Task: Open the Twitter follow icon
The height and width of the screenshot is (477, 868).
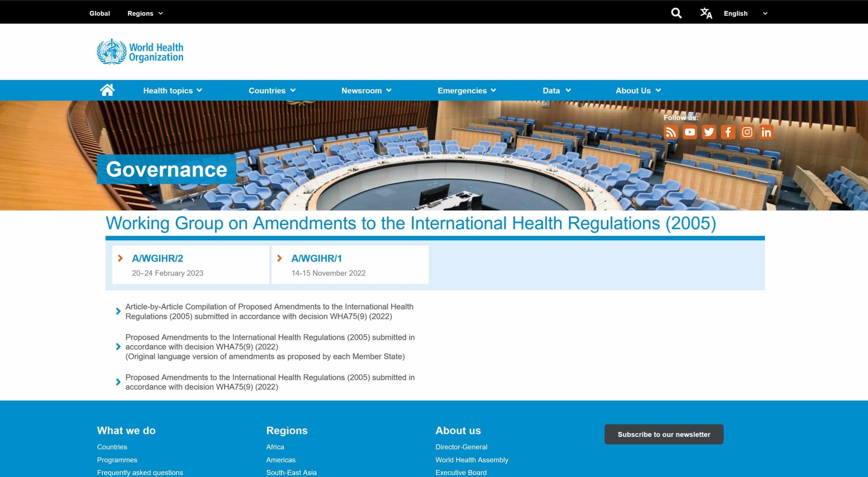Action: point(709,132)
